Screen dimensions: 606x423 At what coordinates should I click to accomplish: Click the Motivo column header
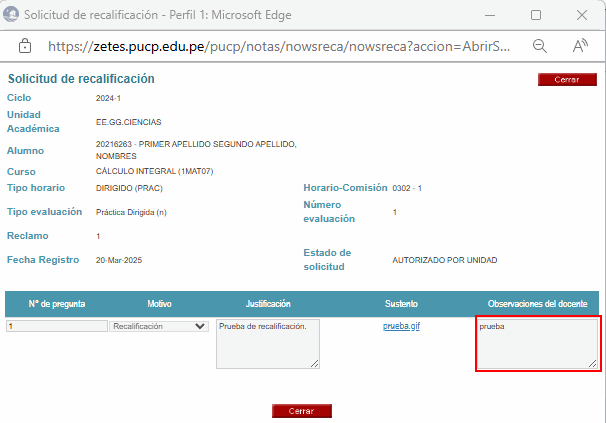[159, 303]
